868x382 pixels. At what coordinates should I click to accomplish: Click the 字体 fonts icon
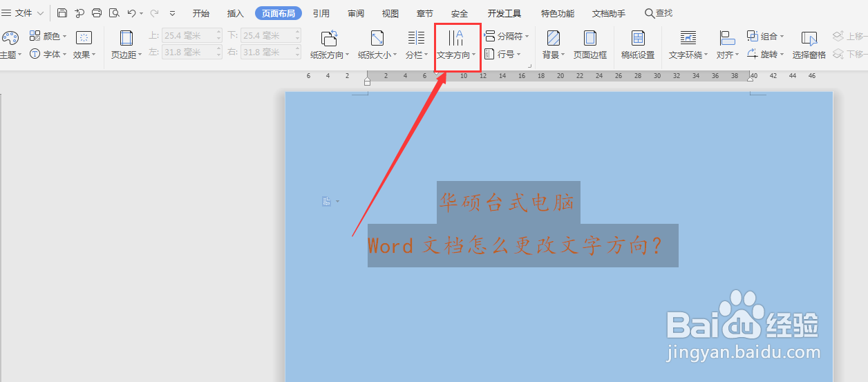(35, 54)
